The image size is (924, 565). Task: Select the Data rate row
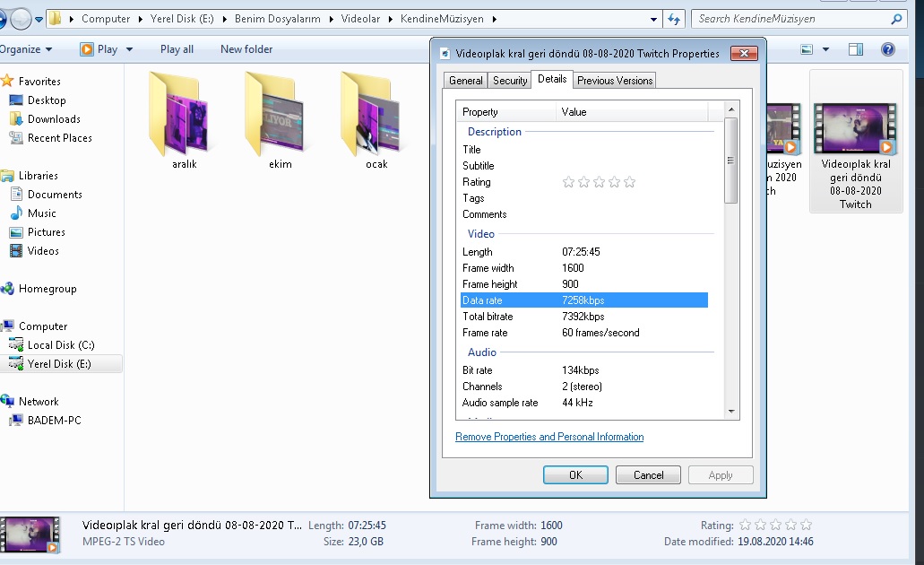pyautogui.click(x=583, y=300)
